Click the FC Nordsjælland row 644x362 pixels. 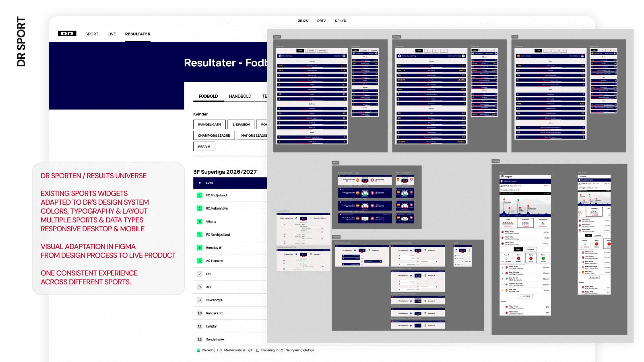click(x=230, y=234)
